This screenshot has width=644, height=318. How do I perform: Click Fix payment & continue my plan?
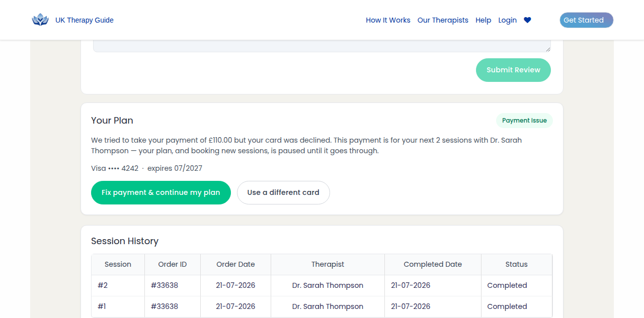[161, 192]
